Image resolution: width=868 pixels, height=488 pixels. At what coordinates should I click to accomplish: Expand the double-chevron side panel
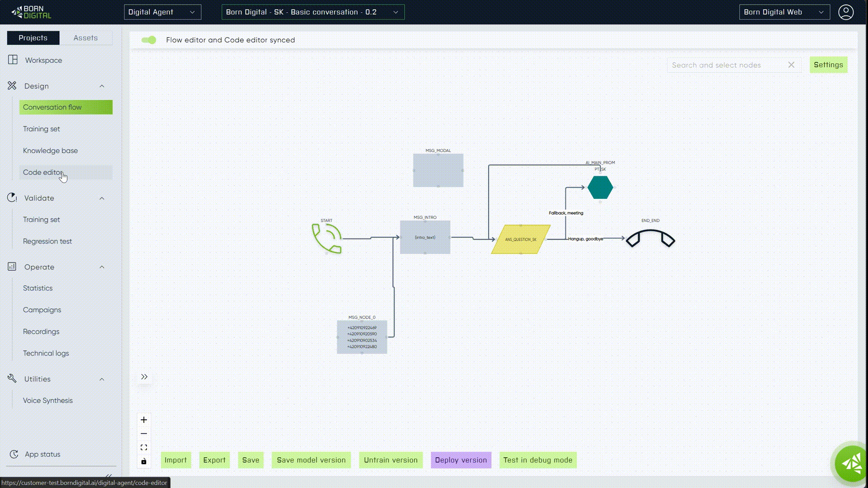pos(144,377)
